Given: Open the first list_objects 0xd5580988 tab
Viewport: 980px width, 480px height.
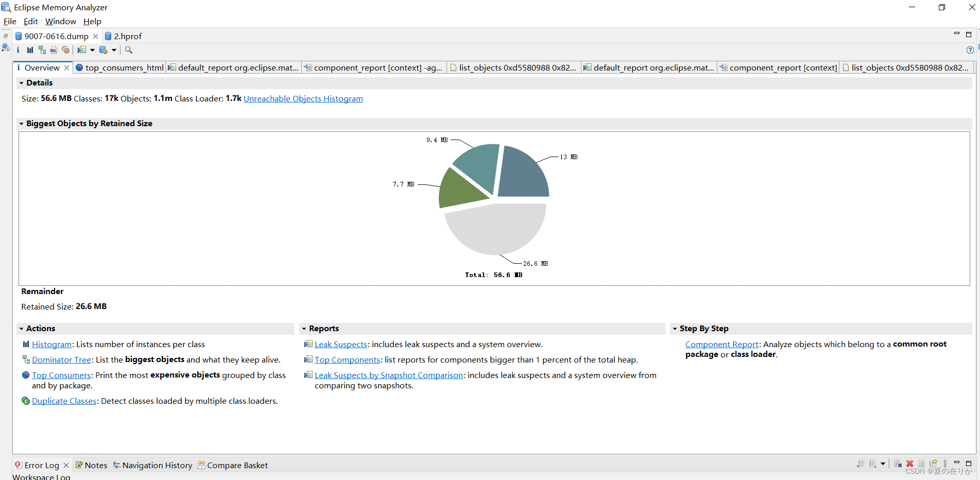Looking at the screenshot, I should click(x=513, y=67).
